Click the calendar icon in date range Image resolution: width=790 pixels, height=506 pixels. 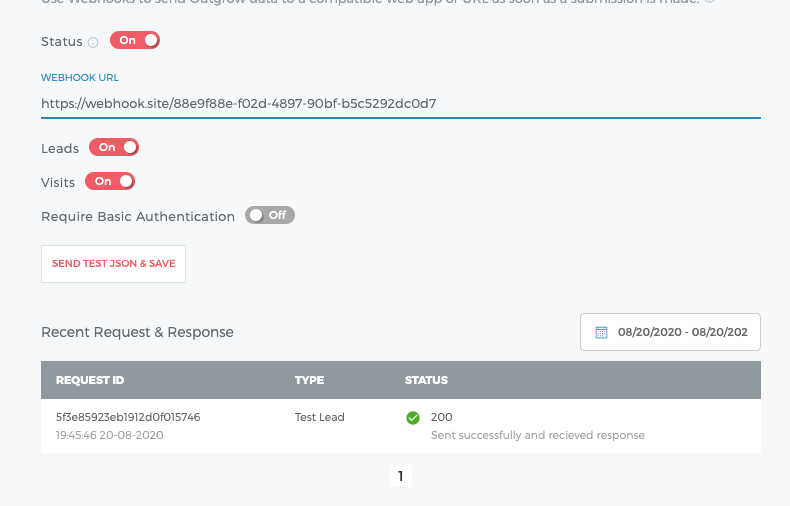pos(601,332)
